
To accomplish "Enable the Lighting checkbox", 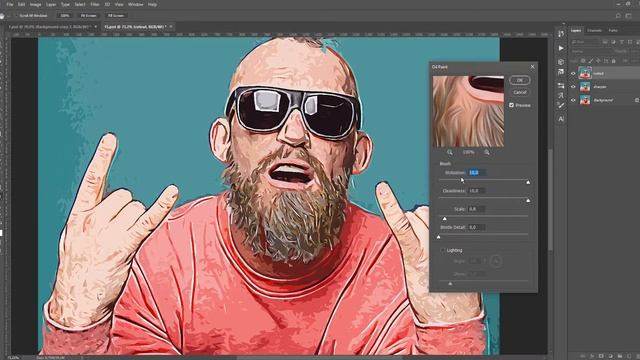I will pyautogui.click(x=443, y=250).
